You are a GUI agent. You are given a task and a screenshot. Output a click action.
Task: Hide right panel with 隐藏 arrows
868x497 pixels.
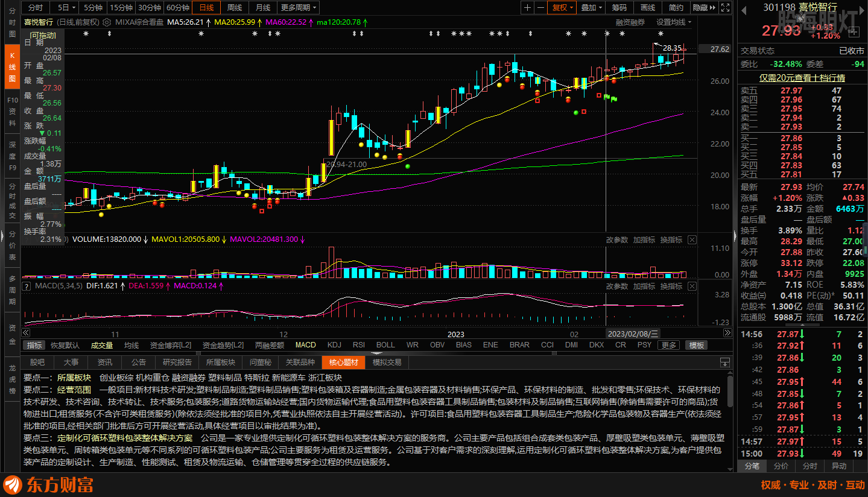pyautogui.click(x=703, y=7)
